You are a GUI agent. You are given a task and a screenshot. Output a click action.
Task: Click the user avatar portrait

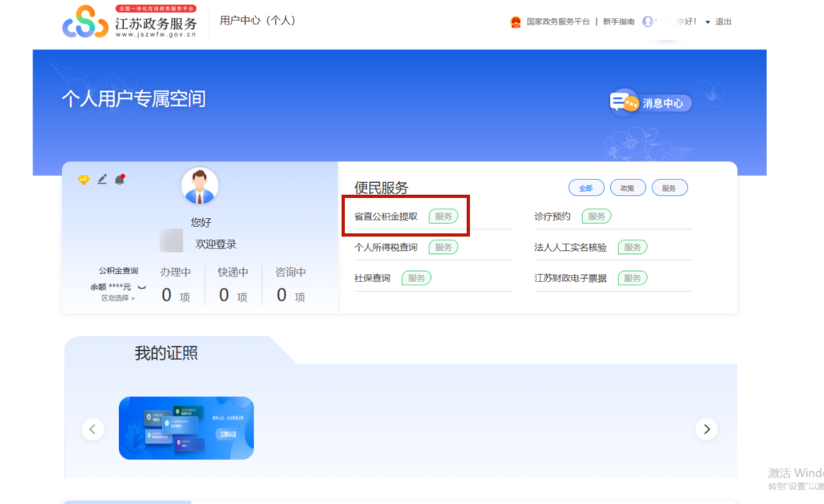pyautogui.click(x=200, y=186)
